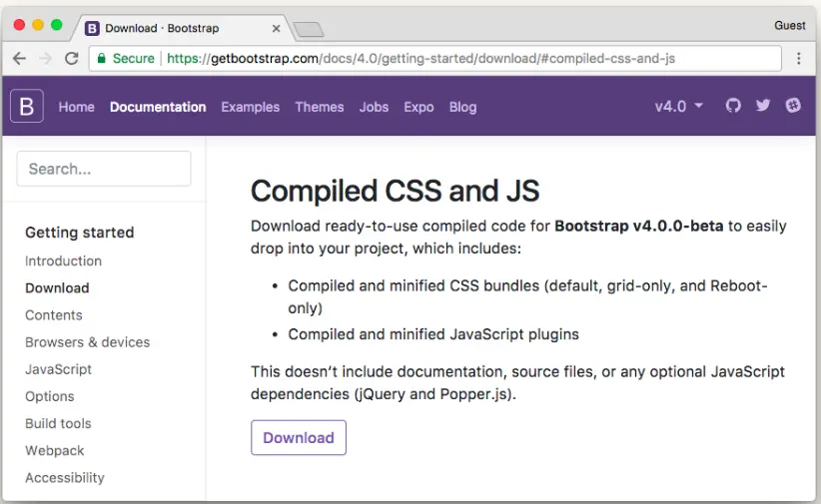Open the Slack icon link

point(793,106)
